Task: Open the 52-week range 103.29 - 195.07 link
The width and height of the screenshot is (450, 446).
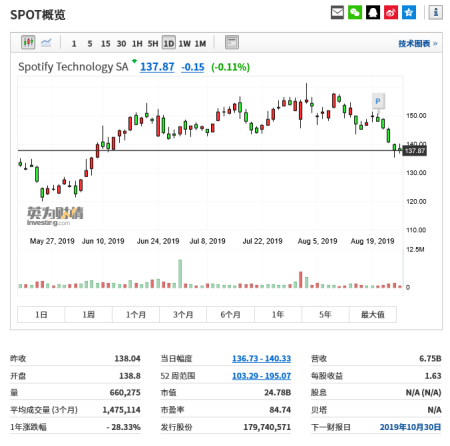Action: point(261,376)
